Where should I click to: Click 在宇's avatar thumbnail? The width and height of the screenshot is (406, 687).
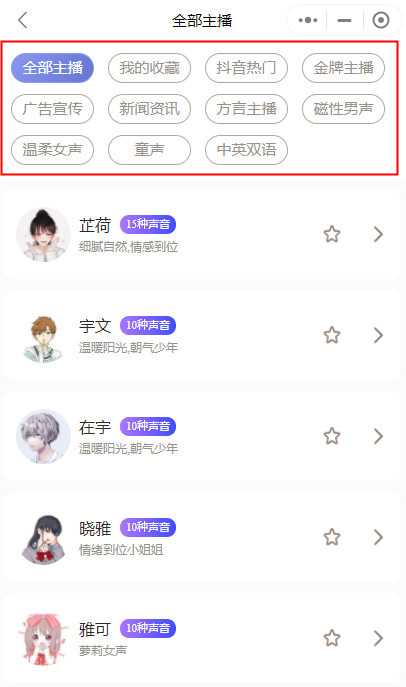43,436
